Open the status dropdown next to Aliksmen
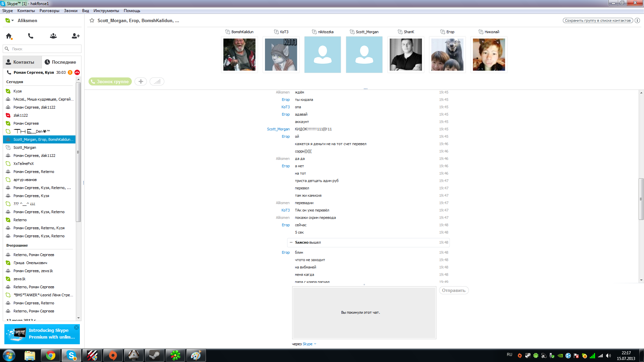 coord(12,20)
